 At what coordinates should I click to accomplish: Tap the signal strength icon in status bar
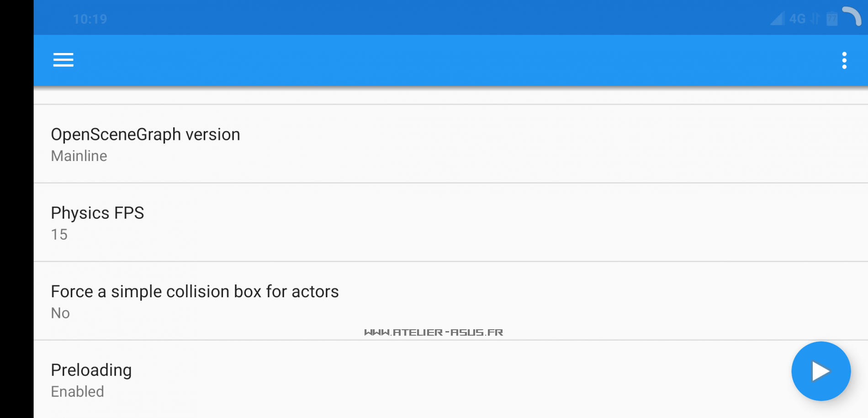(777, 19)
